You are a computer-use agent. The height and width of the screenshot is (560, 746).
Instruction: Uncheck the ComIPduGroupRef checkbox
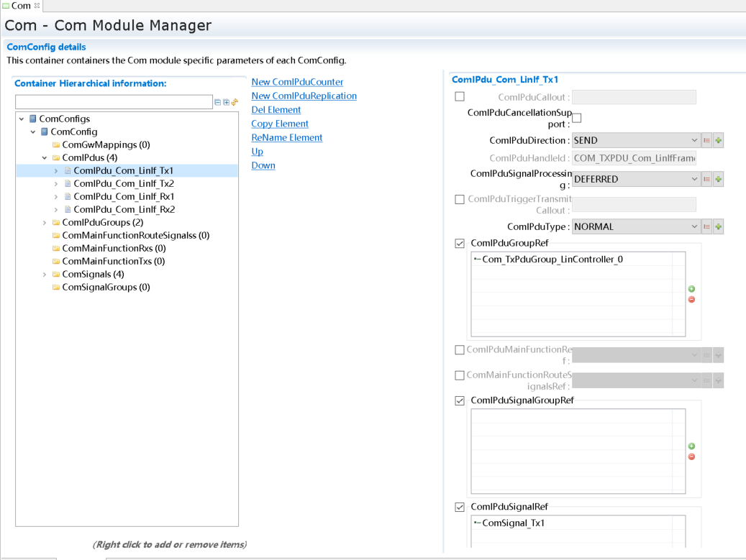[460, 244]
